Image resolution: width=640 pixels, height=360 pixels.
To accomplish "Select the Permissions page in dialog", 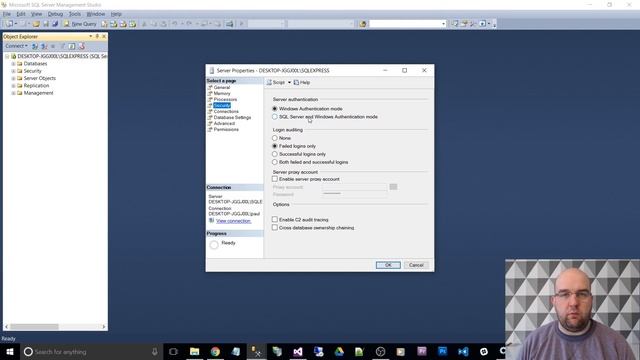I will tap(226, 129).
